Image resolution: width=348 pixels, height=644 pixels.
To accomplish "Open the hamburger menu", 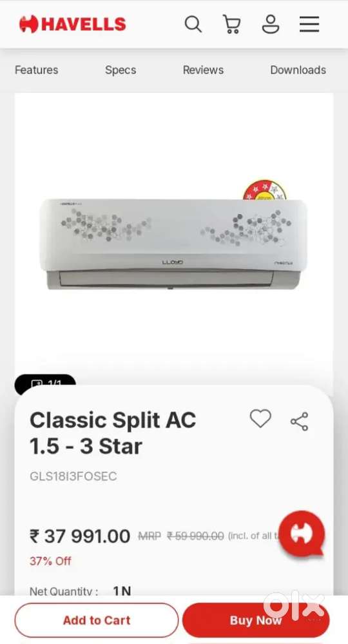I will coord(309,24).
